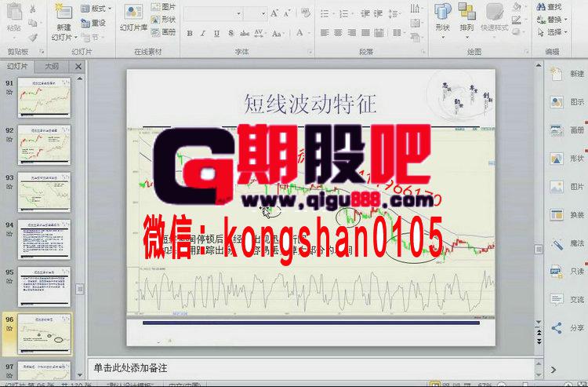This screenshot has height=387, width=588.
Task: Toggle Underline formatting
Action: [x=216, y=34]
